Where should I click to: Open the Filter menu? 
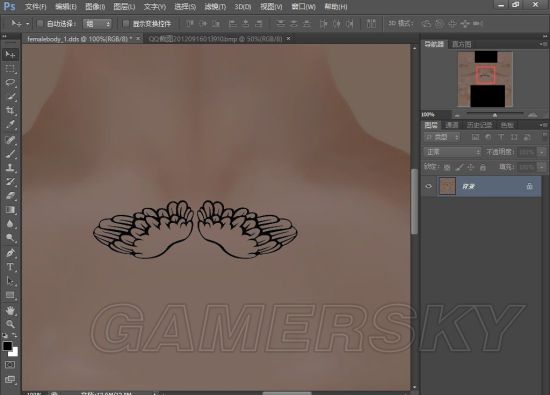(215, 7)
